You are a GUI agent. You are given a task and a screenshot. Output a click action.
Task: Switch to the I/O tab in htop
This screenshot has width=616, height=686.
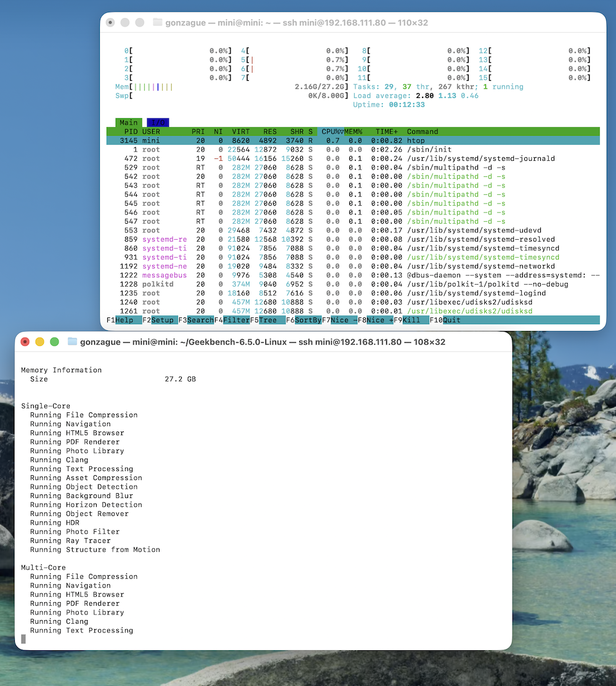158,123
